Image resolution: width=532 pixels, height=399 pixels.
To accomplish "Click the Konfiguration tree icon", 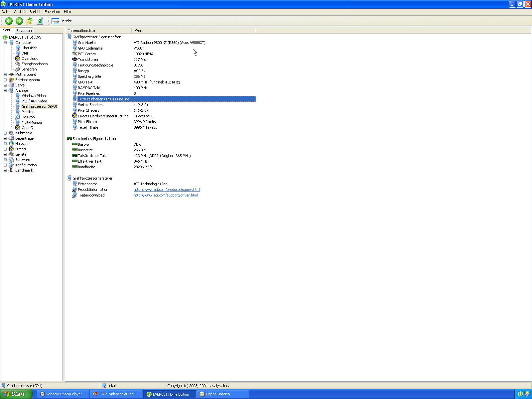I will 11,165.
